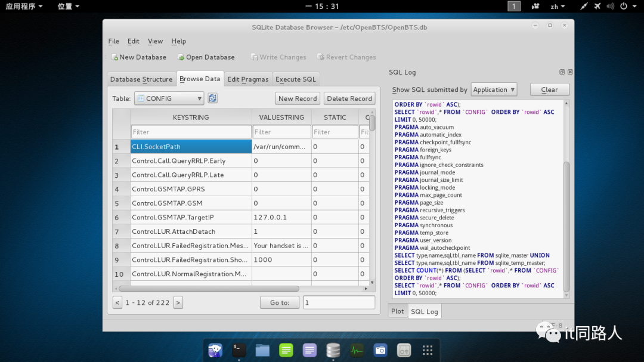Click the Go to record number field
Viewport: 644px width, 362px height.
pyautogui.click(x=339, y=302)
